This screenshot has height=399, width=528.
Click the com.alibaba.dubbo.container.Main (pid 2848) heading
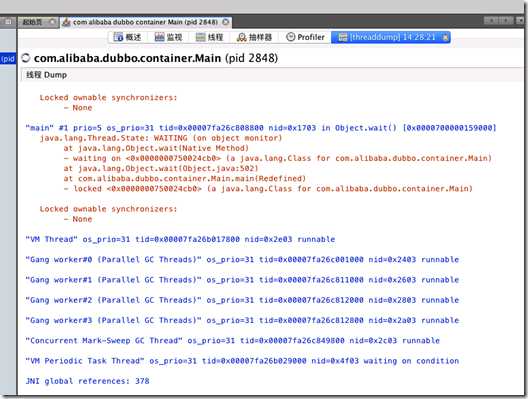(x=156, y=58)
